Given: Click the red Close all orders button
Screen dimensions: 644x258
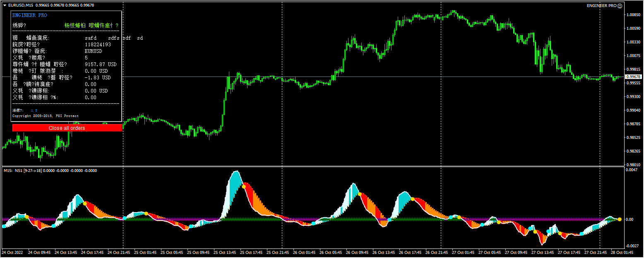Looking at the screenshot, I should 67,128.
